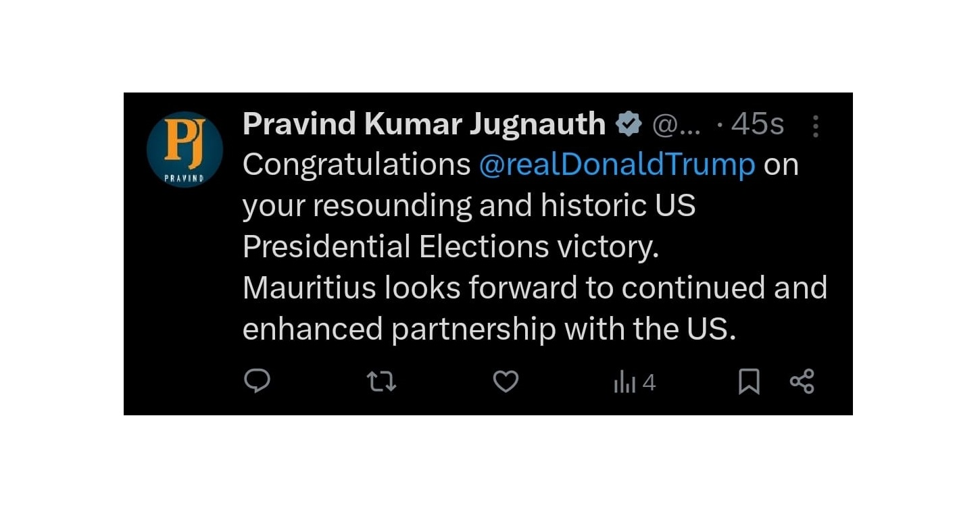The width and height of the screenshot is (980, 522).
Task: Click the 45s timestamp
Action: click(757, 125)
